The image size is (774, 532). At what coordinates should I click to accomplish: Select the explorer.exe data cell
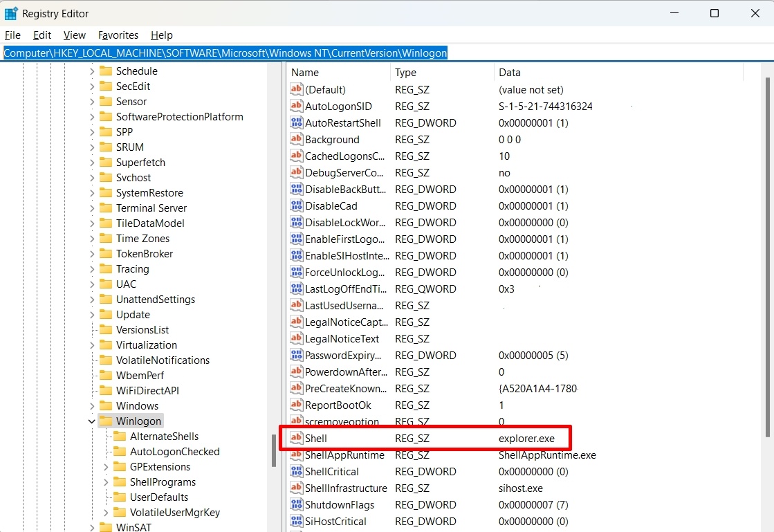coord(526,438)
